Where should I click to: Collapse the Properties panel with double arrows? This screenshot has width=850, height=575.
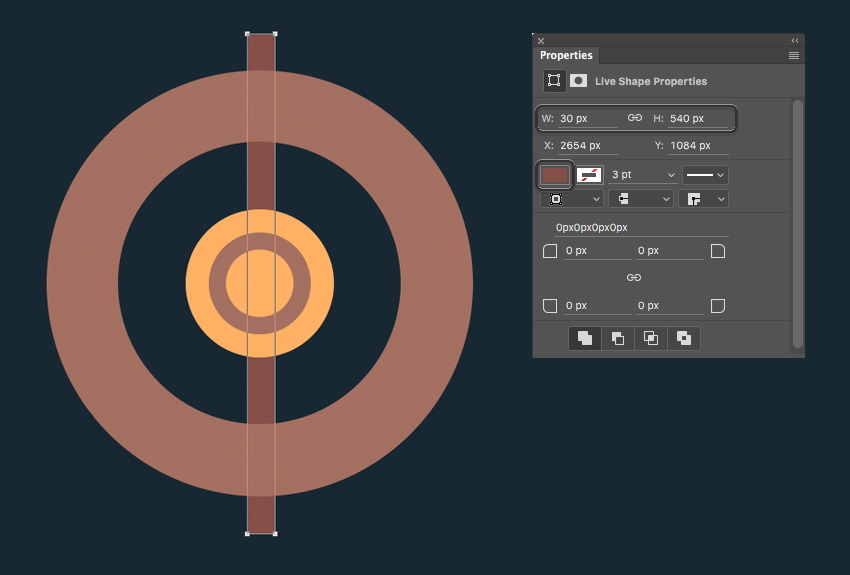click(x=795, y=41)
